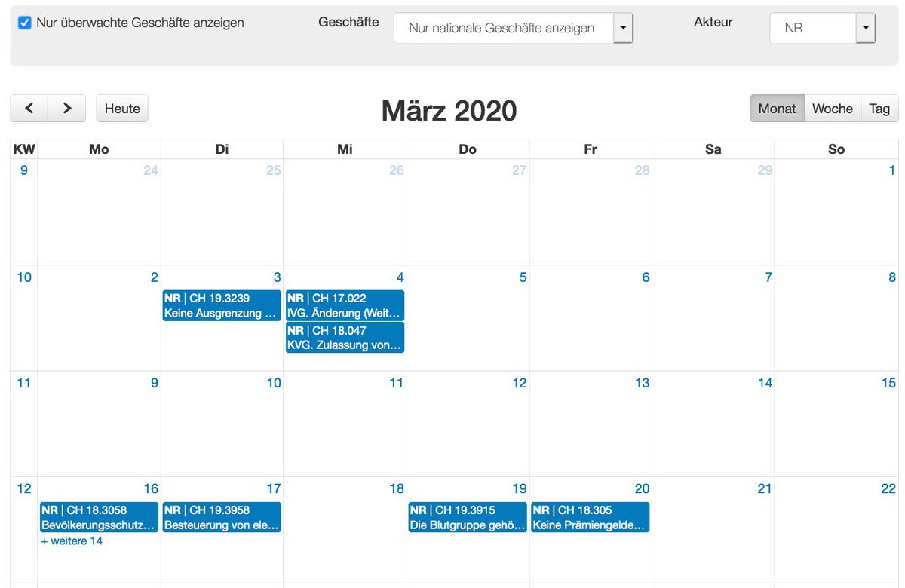Open event CH 18.3058 Bevölkerungsschutz
Image resolution: width=905 pixels, height=588 pixels.
(x=99, y=517)
